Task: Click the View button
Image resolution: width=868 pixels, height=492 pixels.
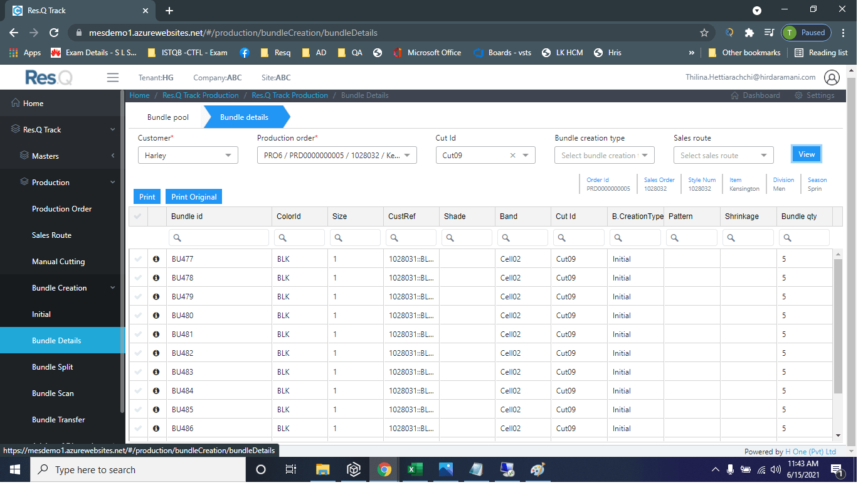Action: (806, 153)
